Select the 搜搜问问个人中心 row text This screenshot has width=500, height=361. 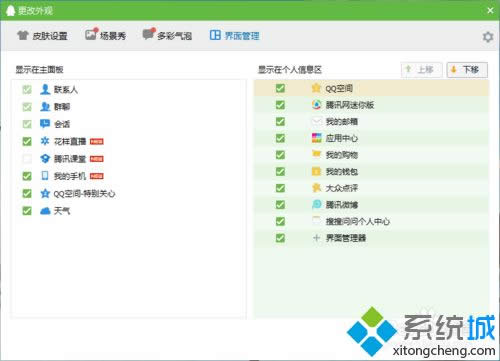pyautogui.click(x=358, y=221)
